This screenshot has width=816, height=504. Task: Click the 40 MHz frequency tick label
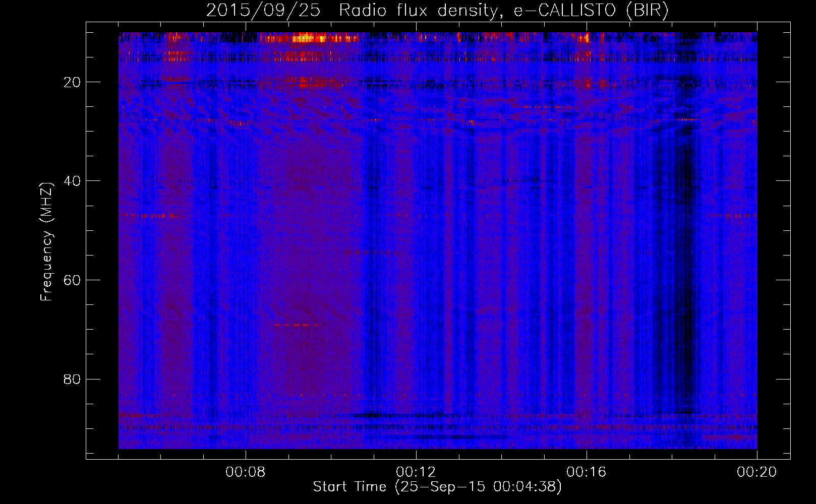pyautogui.click(x=72, y=181)
